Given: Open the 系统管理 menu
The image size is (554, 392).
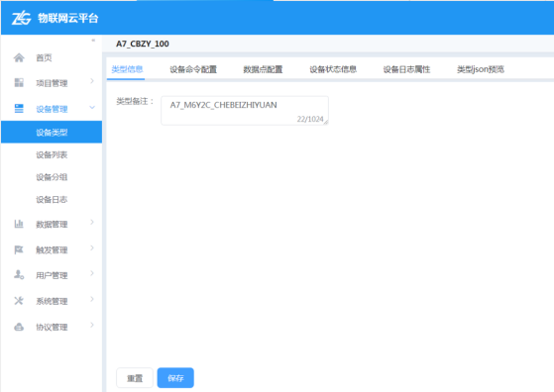Looking at the screenshot, I should (52, 301).
